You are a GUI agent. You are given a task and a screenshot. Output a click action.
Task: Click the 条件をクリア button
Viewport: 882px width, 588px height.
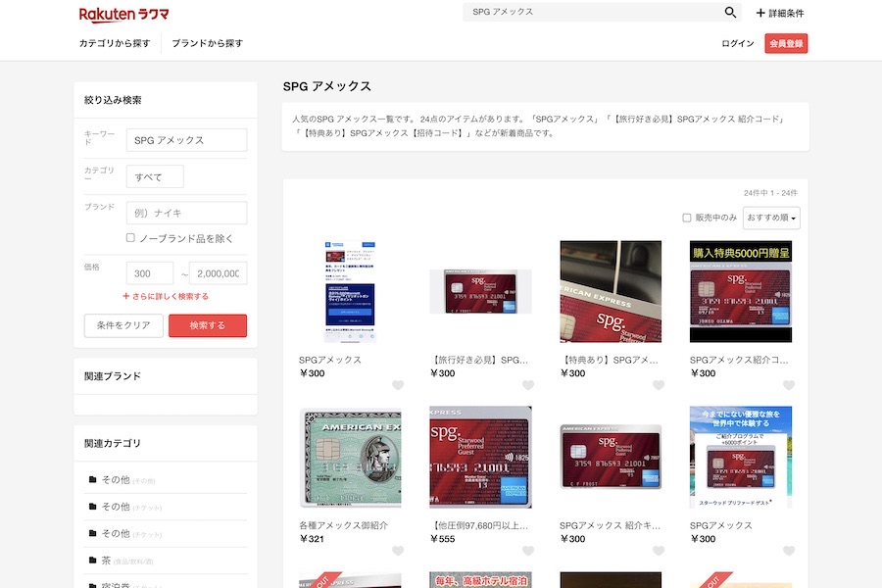[x=123, y=325]
